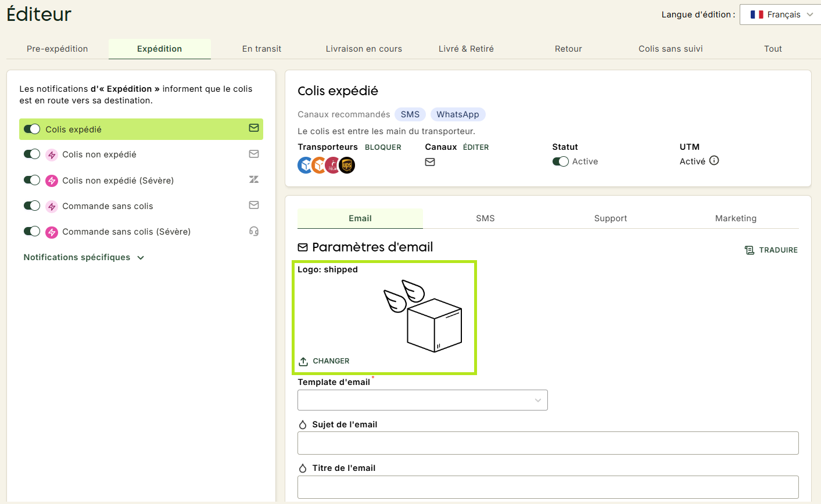Toggle the Statut Active switch

coord(561,161)
